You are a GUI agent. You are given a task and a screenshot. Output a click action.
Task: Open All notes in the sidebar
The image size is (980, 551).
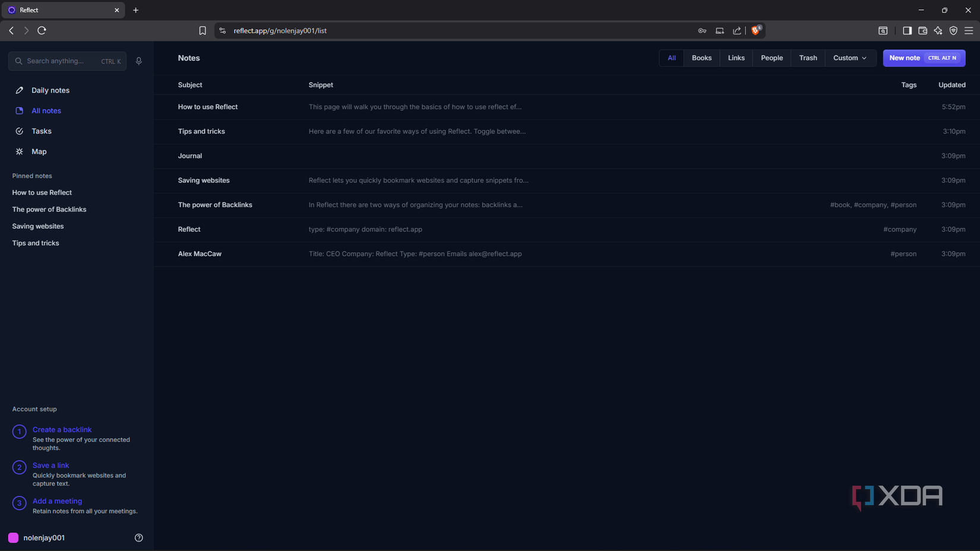(x=46, y=111)
